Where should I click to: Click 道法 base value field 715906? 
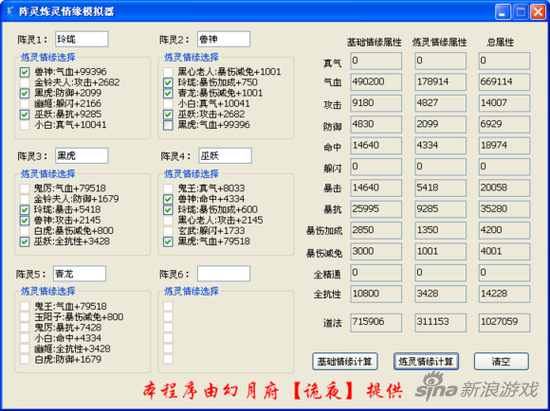click(376, 323)
